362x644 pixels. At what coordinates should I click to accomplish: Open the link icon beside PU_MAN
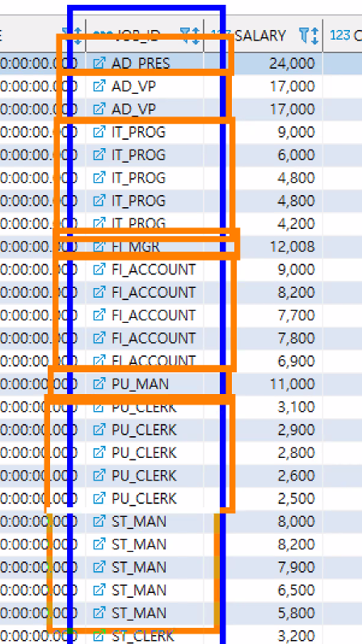tap(99, 384)
